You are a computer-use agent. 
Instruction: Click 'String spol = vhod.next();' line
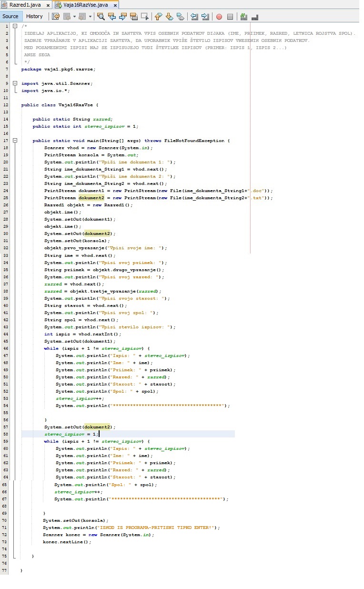point(81,320)
